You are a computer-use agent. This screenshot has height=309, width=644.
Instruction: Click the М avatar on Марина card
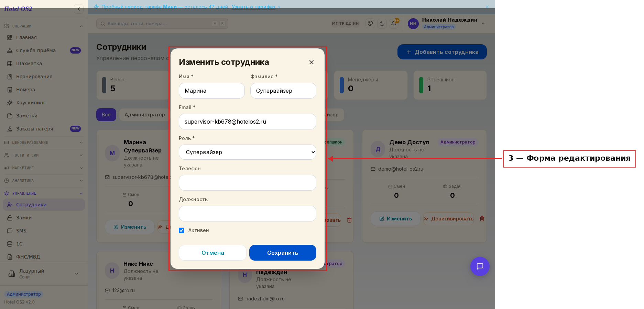click(112, 153)
